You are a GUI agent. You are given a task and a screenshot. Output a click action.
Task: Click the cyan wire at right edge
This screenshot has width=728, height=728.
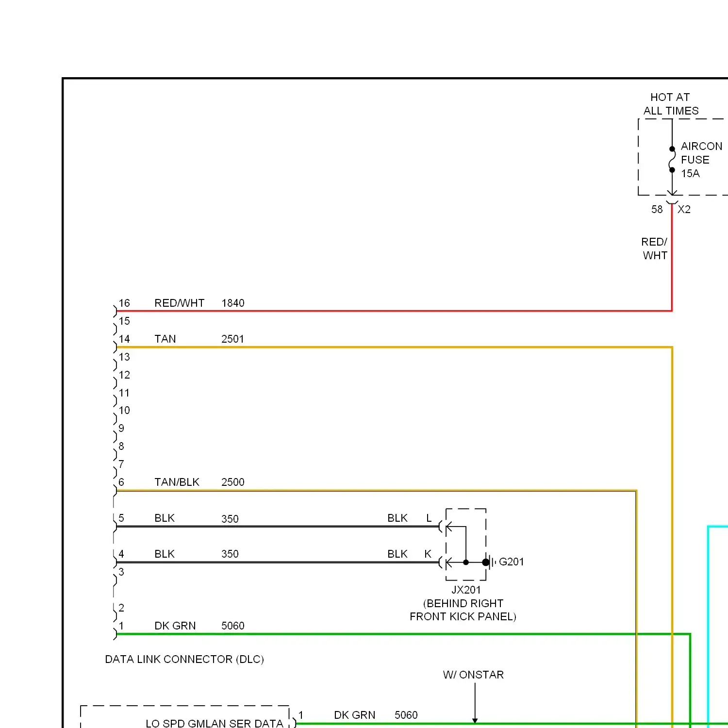coord(709,626)
